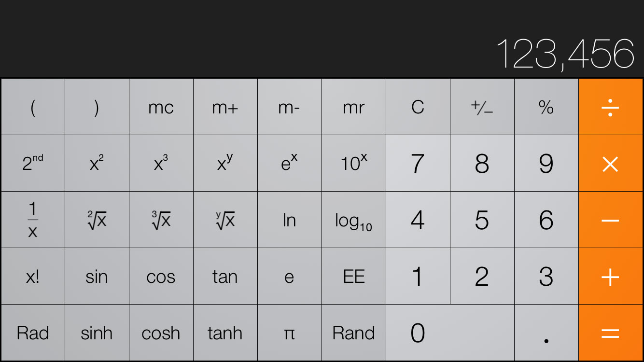Tap the multiply operator key
Screen dimensions: 644x362
[x=611, y=164]
